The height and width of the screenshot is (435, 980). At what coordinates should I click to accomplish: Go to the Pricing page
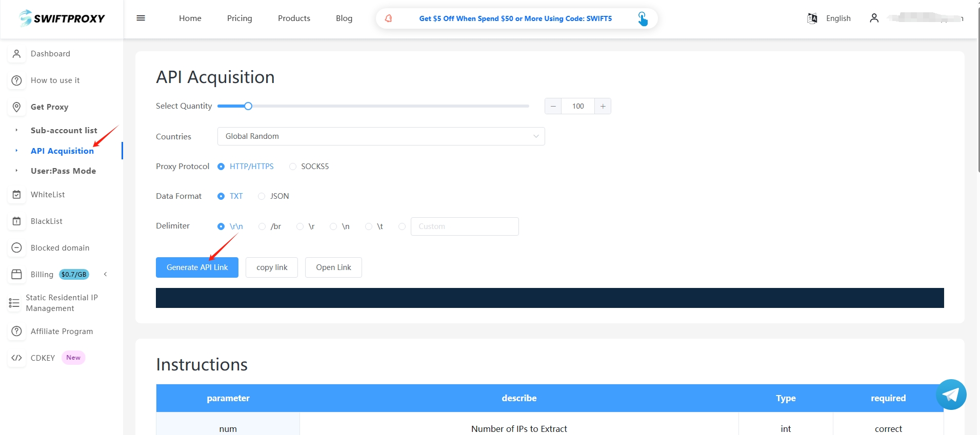pyautogui.click(x=239, y=18)
